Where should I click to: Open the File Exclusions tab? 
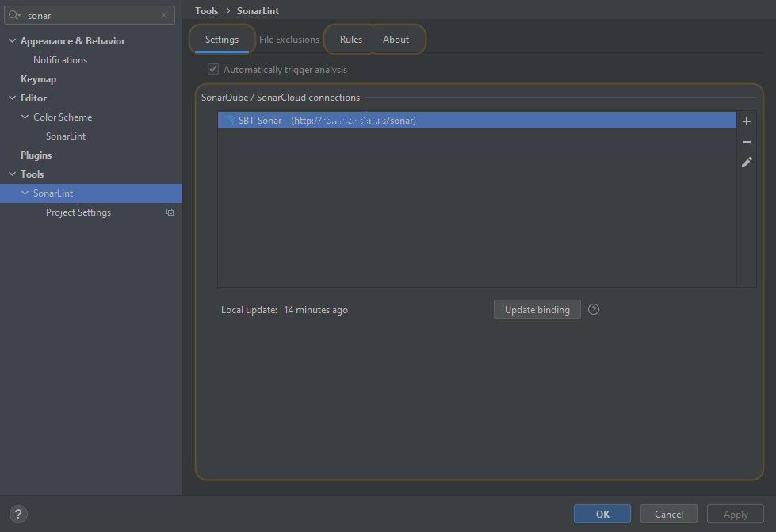coord(289,40)
